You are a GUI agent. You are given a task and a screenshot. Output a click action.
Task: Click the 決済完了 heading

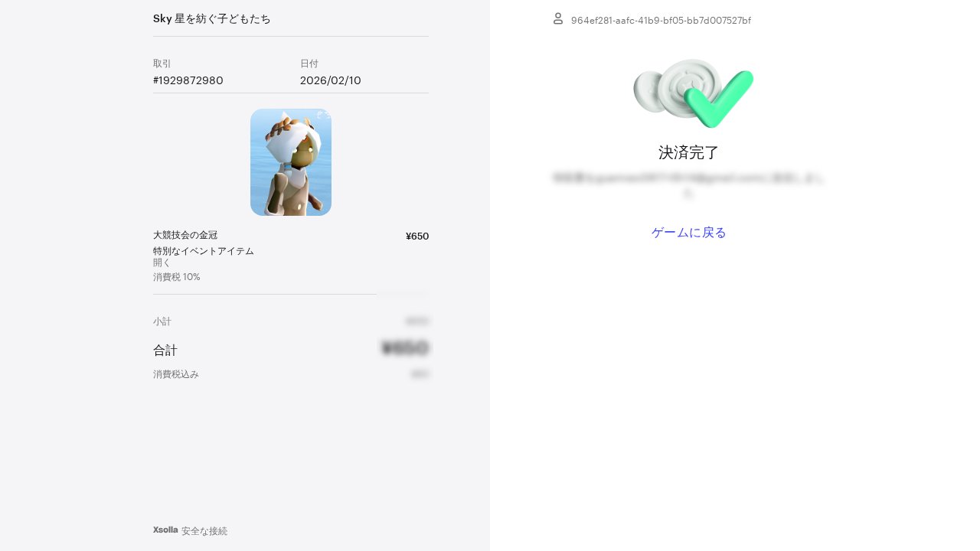[x=689, y=152]
